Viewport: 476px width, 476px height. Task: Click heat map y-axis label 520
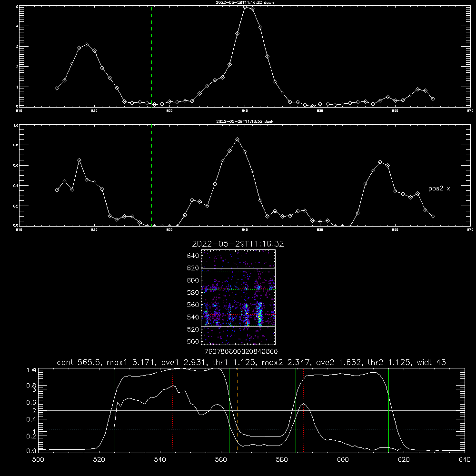pos(193,329)
